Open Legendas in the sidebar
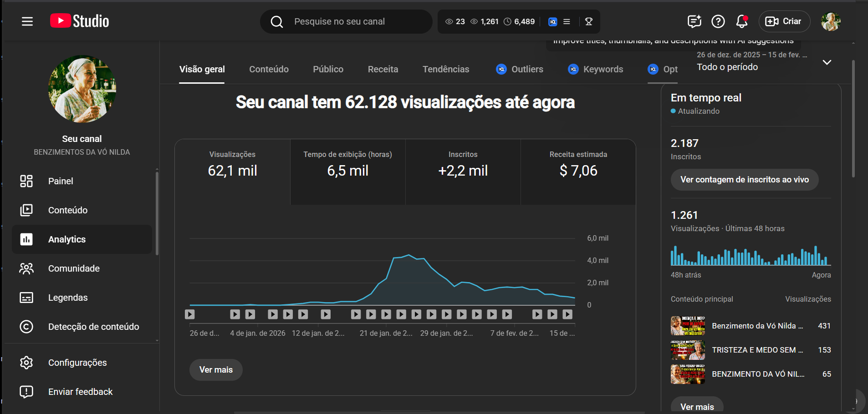The width and height of the screenshot is (868, 414). (x=82, y=298)
